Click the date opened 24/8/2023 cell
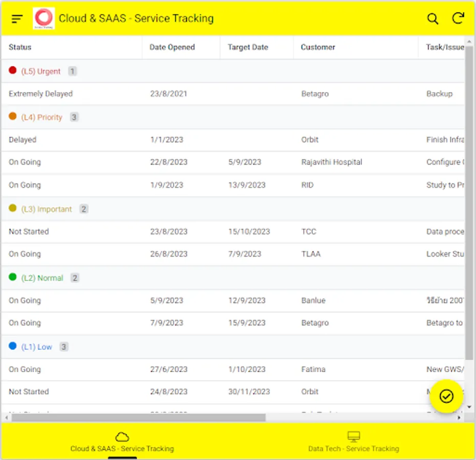Screen dimensions: 476x460 tap(169, 392)
